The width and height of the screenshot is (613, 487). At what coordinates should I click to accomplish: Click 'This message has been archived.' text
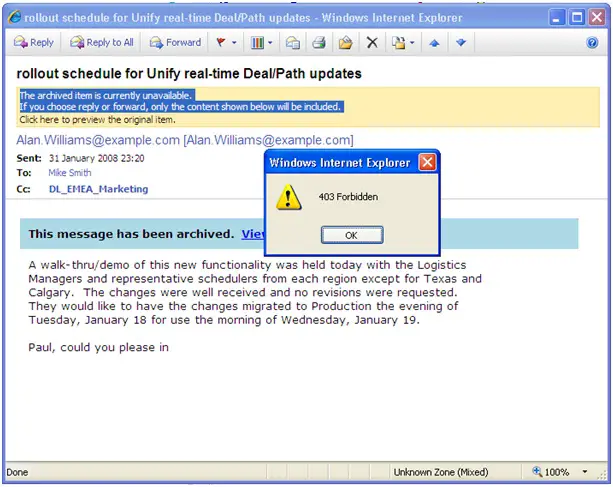coord(131,234)
